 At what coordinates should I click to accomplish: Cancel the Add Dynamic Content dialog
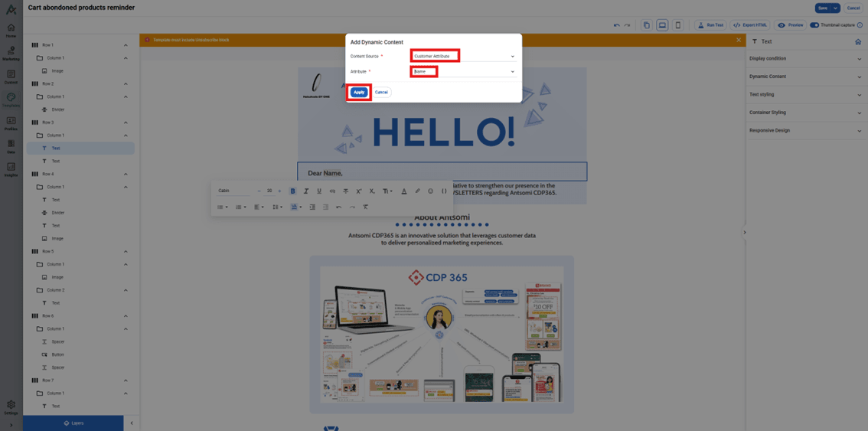point(381,92)
